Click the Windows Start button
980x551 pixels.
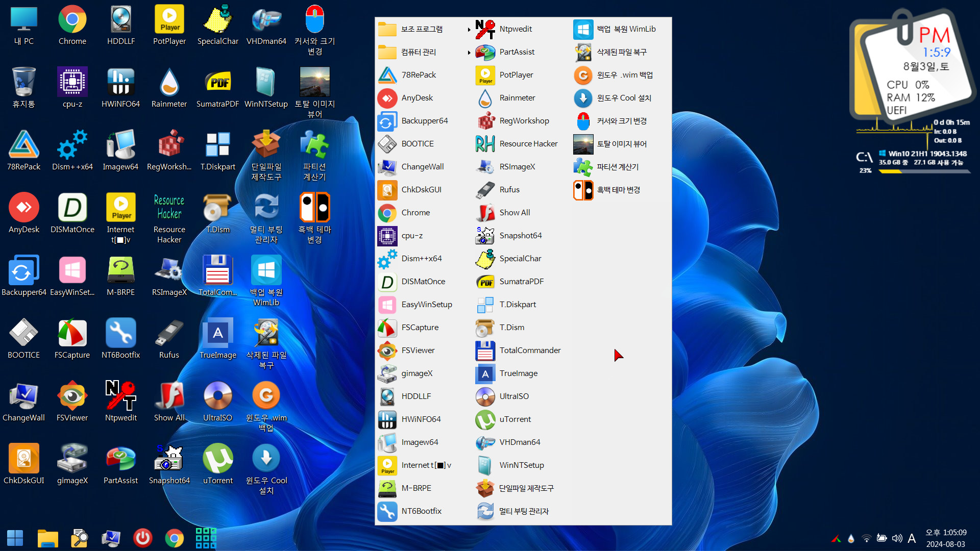(x=15, y=538)
